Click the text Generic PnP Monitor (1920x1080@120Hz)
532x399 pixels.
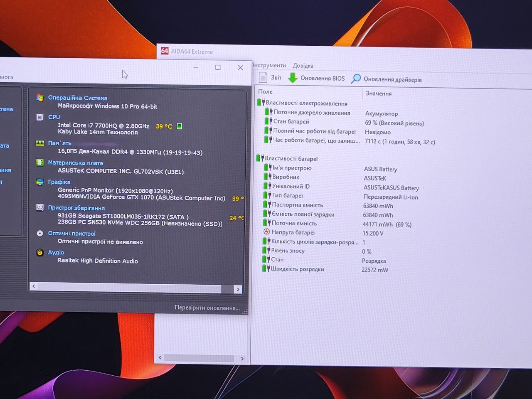coord(115,190)
